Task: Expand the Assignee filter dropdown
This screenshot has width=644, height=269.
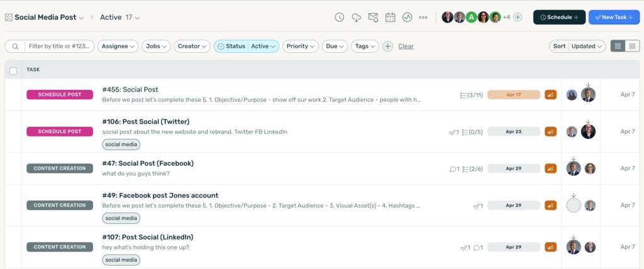Action: coord(118,47)
